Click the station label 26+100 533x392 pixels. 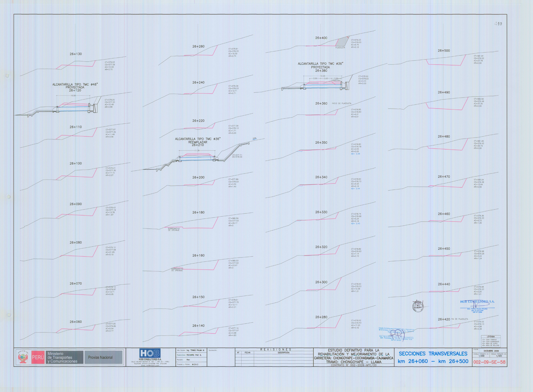(76, 164)
